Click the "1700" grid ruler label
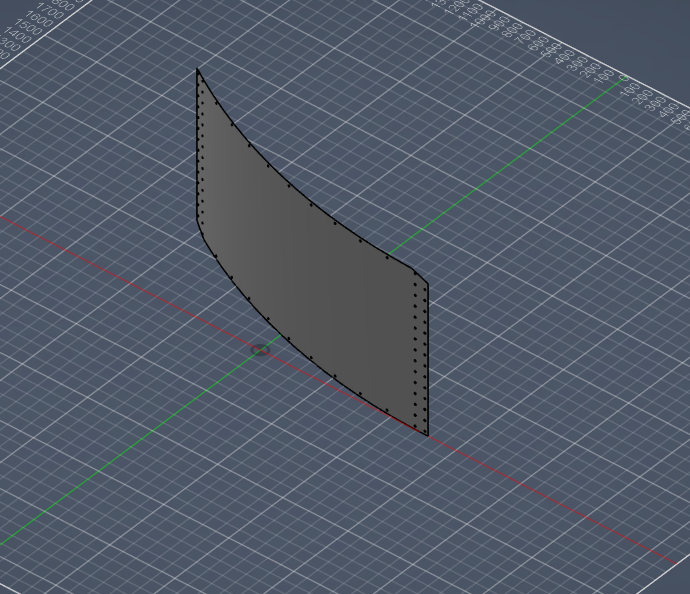Image resolution: width=690 pixels, height=594 pixels. click(x=49, y=11)
